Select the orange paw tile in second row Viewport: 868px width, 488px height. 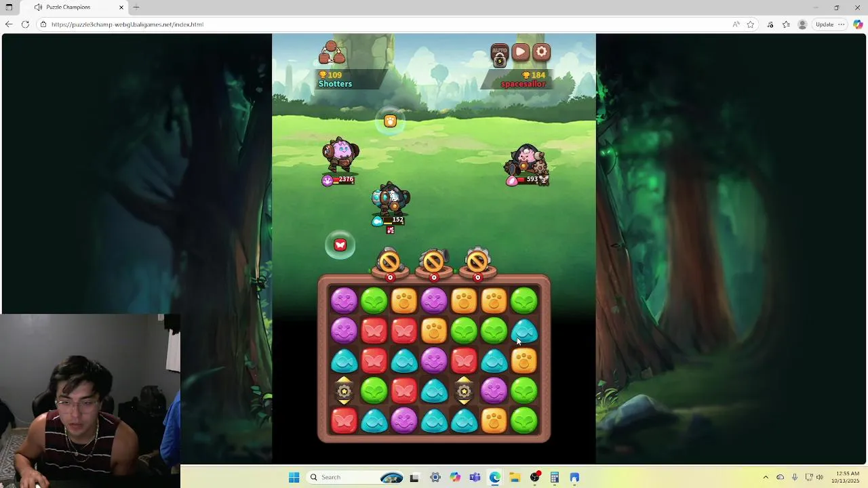click(434, 331)
